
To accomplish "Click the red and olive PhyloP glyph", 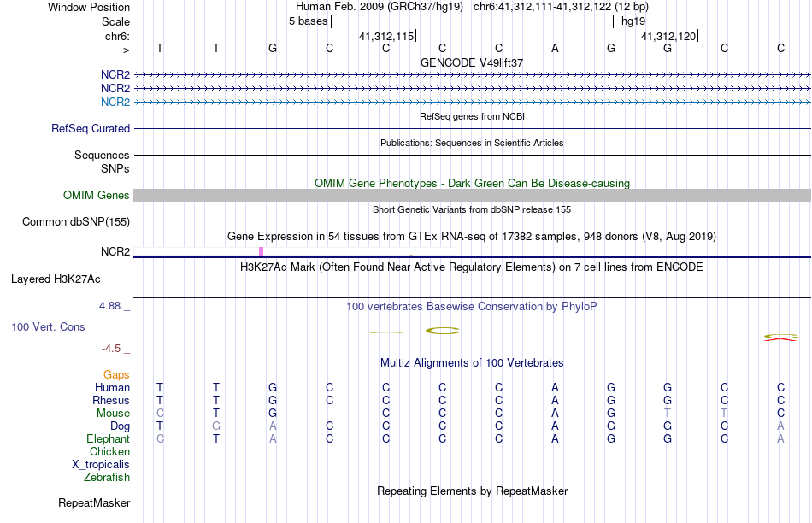I will (781, 338).
